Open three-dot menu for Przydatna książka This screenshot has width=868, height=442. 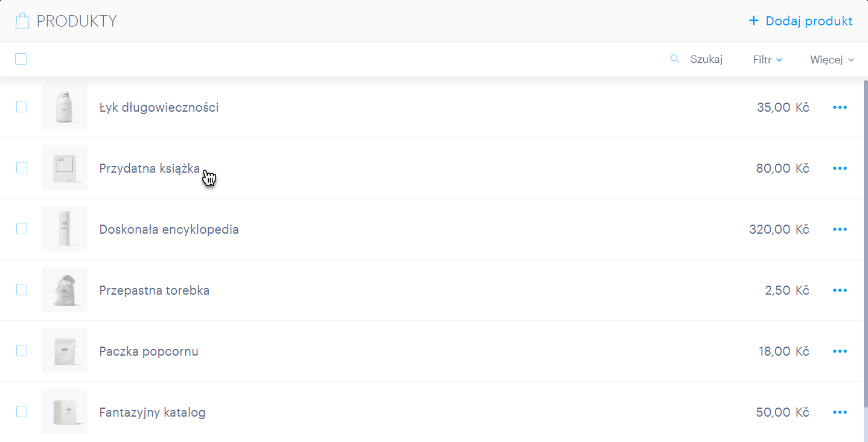pyautogui.click(x=840, y=168)
